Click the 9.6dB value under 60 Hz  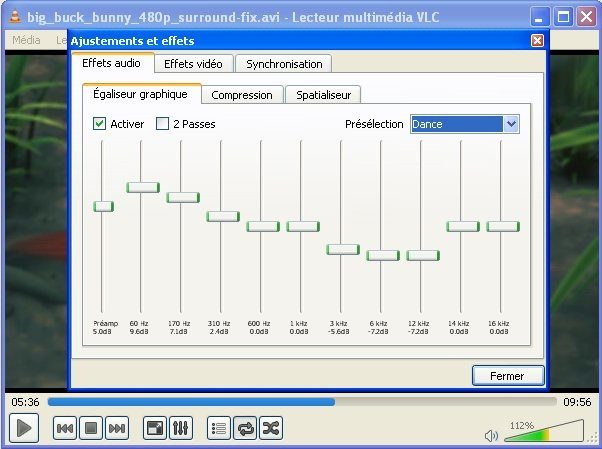[x=139, y=331]
